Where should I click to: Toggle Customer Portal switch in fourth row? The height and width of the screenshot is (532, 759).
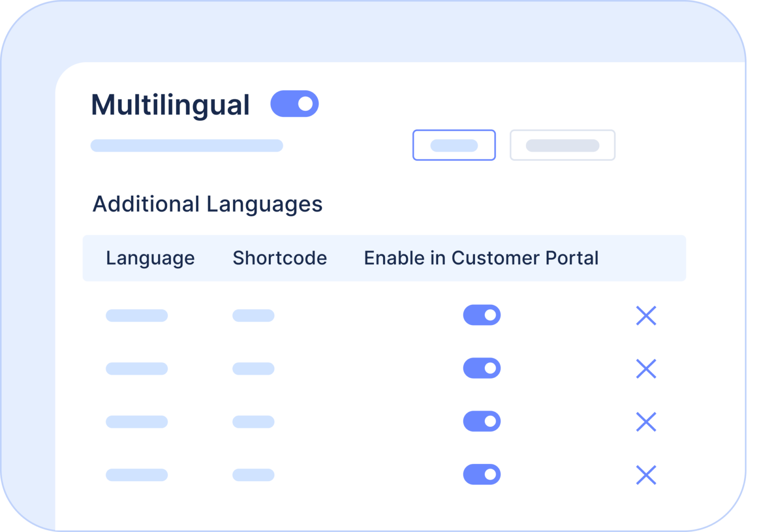[x=482, y=474]
